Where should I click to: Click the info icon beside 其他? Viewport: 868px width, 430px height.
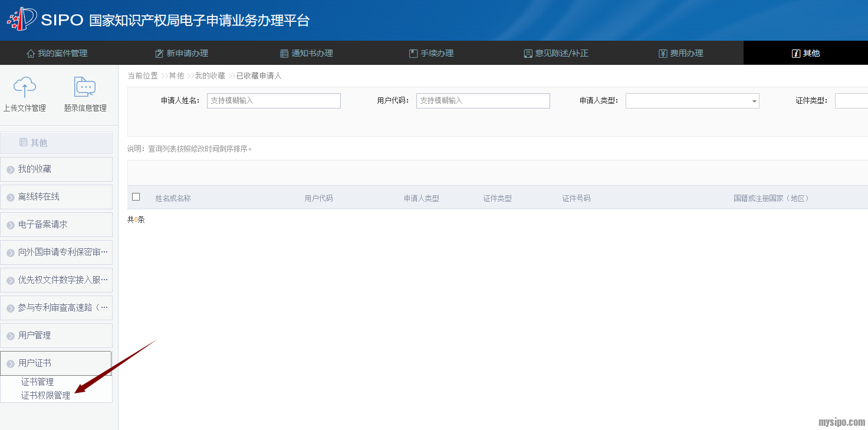[x=796, y=54]
